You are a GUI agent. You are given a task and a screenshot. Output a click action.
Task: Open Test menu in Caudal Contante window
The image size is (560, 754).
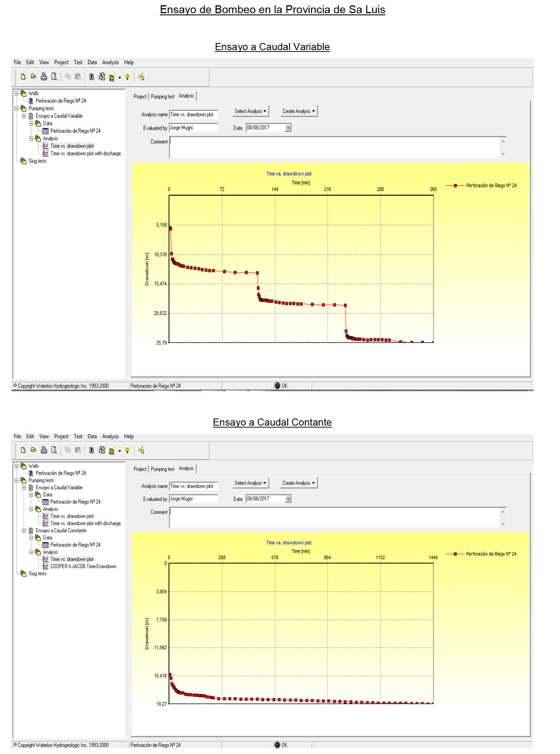[x=78, y=437]
